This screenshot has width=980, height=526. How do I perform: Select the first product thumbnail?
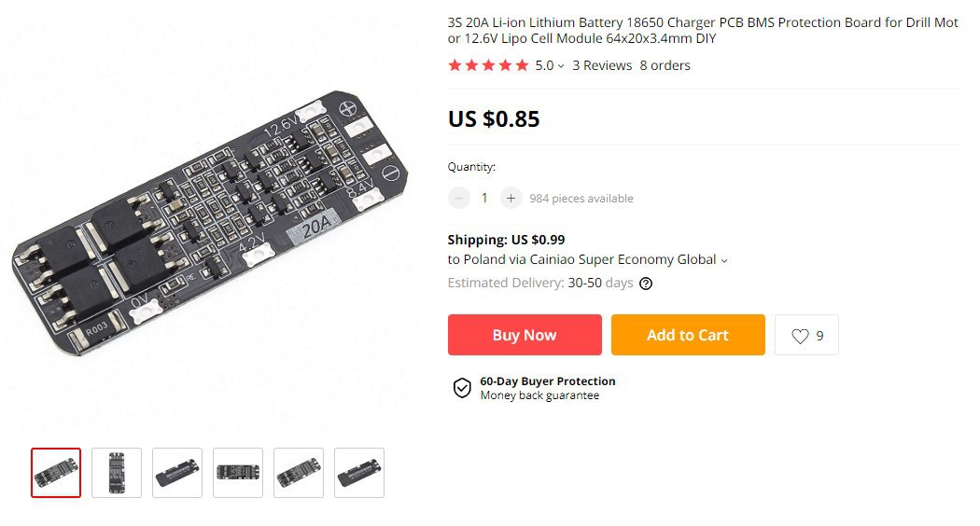(56, 473)
